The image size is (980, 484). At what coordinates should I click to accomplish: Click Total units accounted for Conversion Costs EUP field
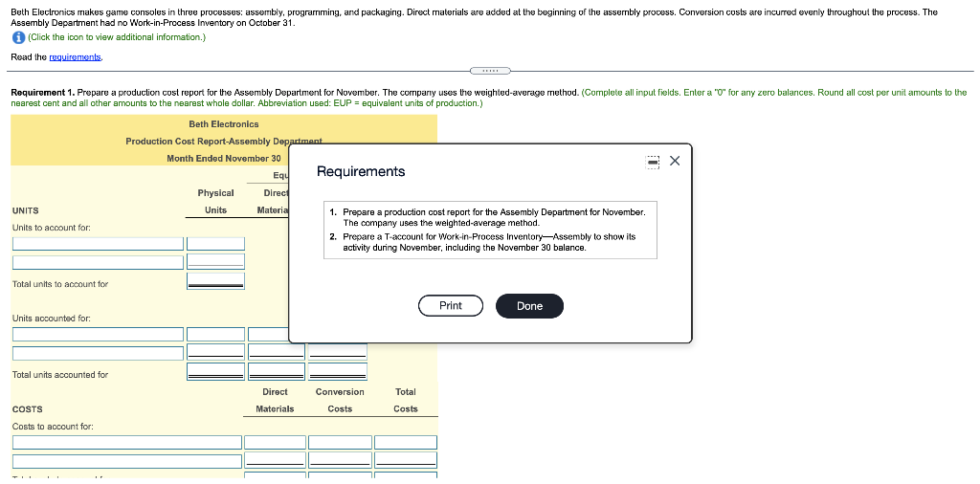[x=338, y=372]
